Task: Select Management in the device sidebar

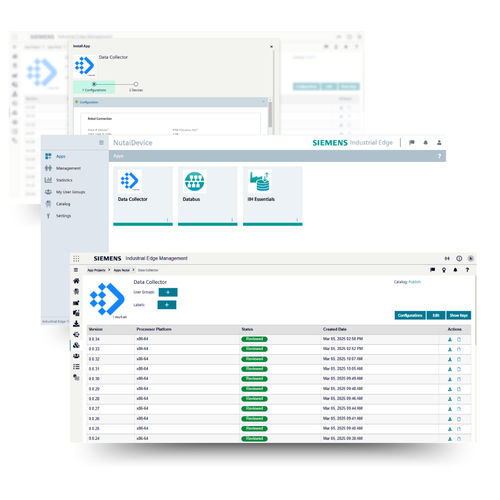Action: point(63,168)
